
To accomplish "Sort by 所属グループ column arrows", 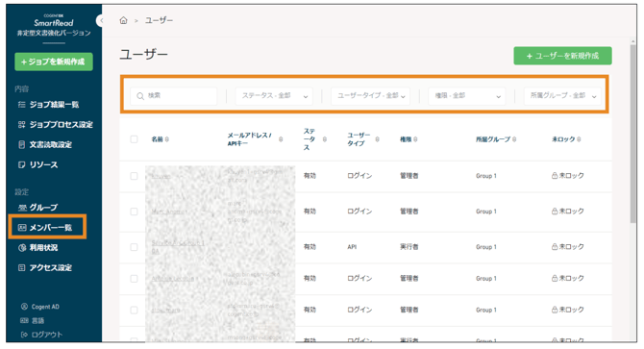I will tap(514, 139).
